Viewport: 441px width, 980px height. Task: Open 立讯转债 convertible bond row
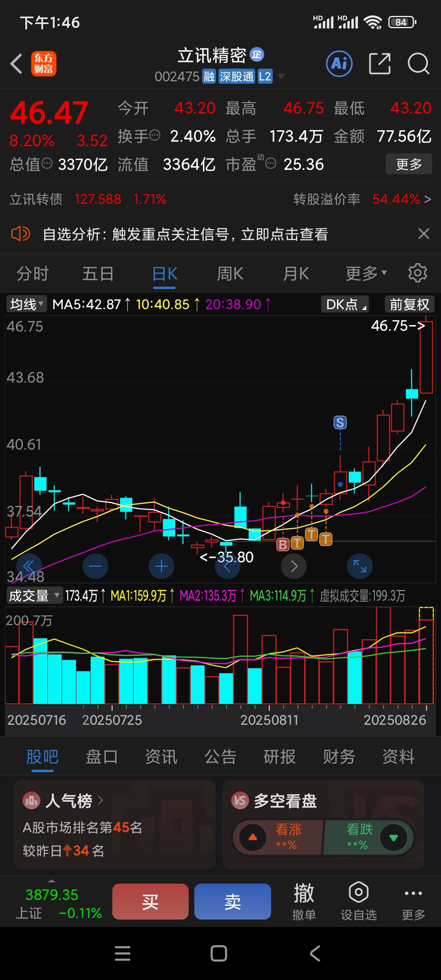pyautogui.click(x=88, y=199)
